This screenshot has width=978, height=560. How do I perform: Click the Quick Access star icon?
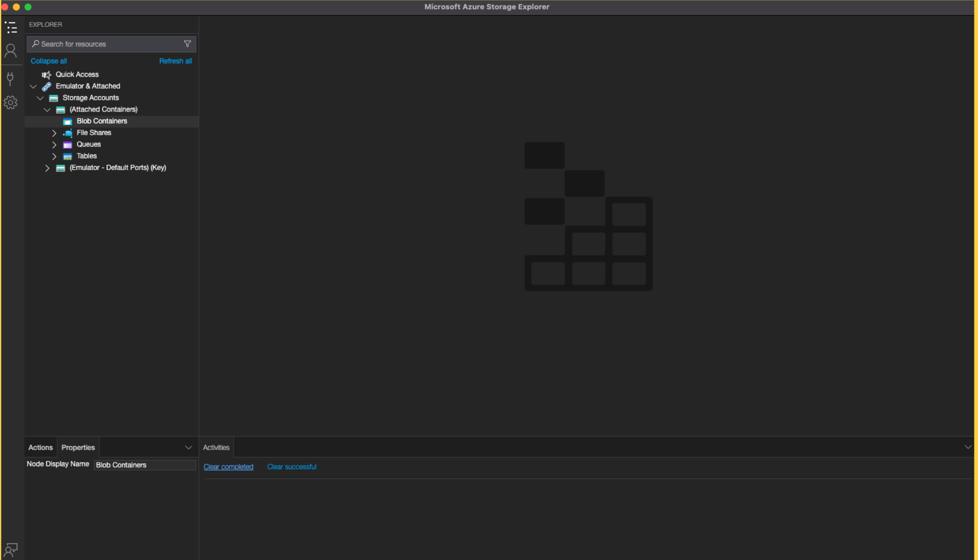click(x=46, y=75)
